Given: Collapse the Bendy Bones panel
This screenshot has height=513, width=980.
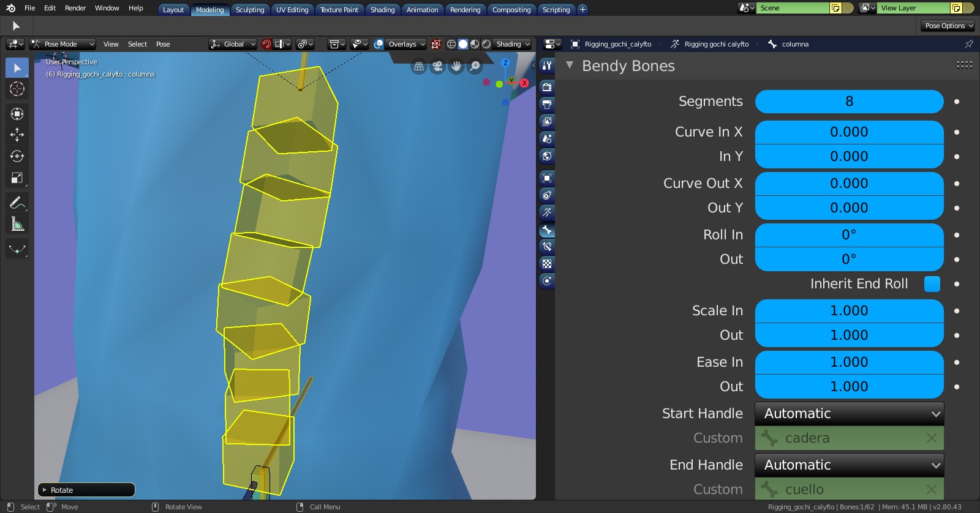Looking at the screenshot, I should point(570,66).
